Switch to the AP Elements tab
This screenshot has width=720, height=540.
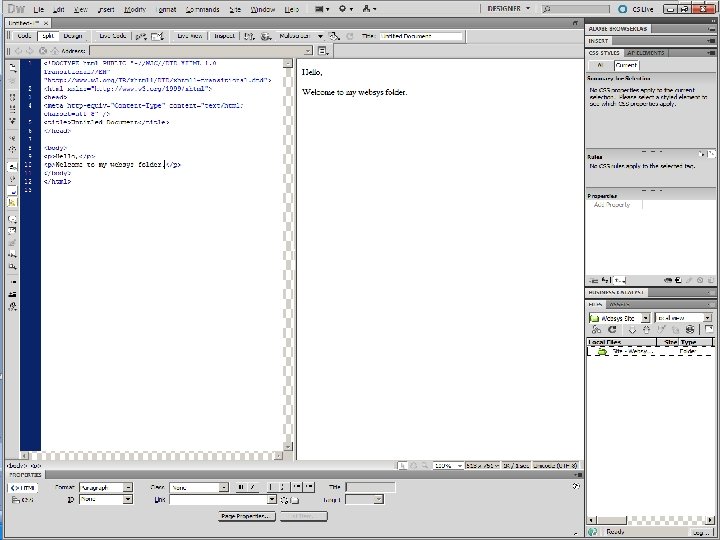tap(646, 53)
